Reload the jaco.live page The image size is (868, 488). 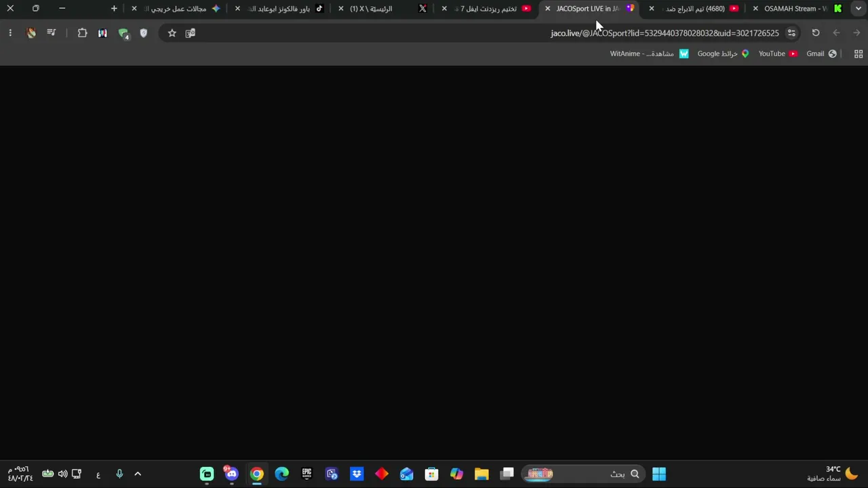click(816, 33)
